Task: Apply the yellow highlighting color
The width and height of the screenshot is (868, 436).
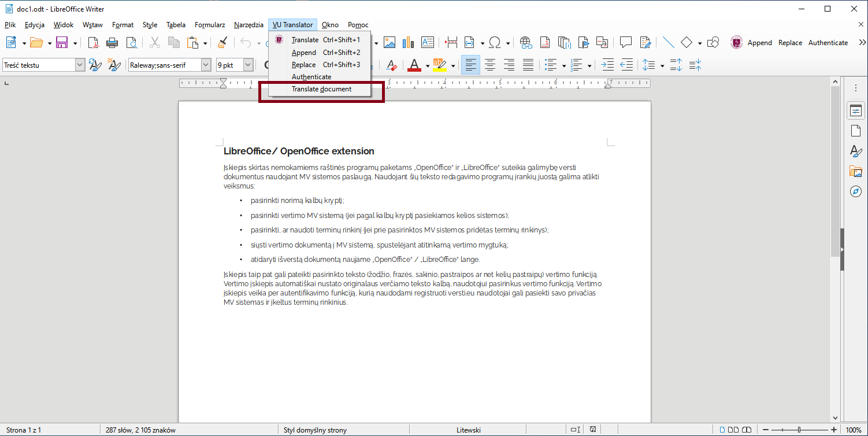Action: tap(440, 65)
